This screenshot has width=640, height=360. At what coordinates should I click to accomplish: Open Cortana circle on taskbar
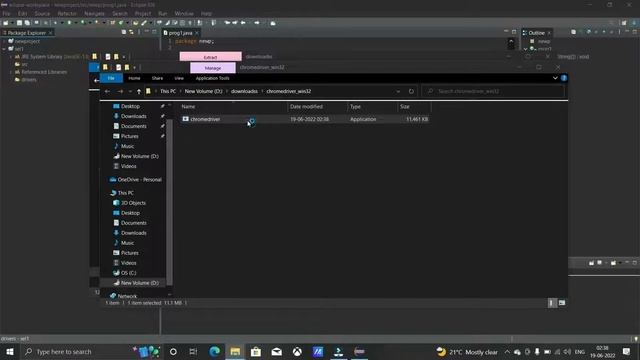pyautogui.click(x=173, y=351)
